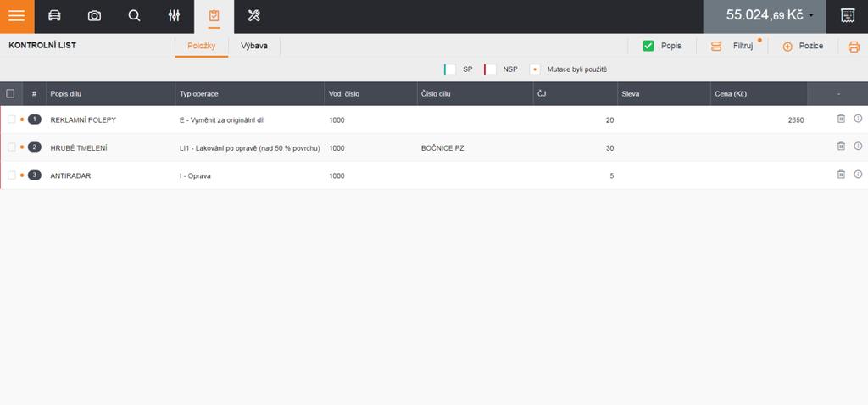Click the 'I - Oprava' operation cell
Screen dimensions: 868x405
(195, 176)
